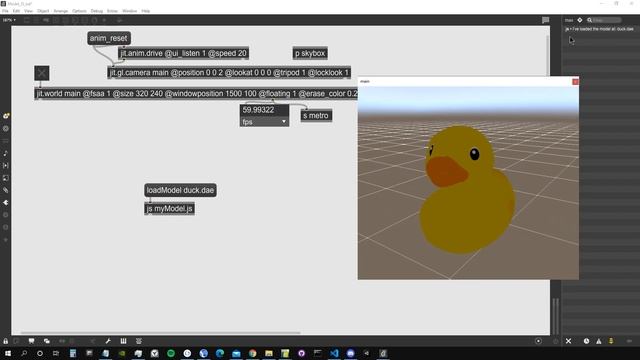Click the icon right of the keyboard icon
Viewport: 640px width, 360px height.
coord(139,341)
